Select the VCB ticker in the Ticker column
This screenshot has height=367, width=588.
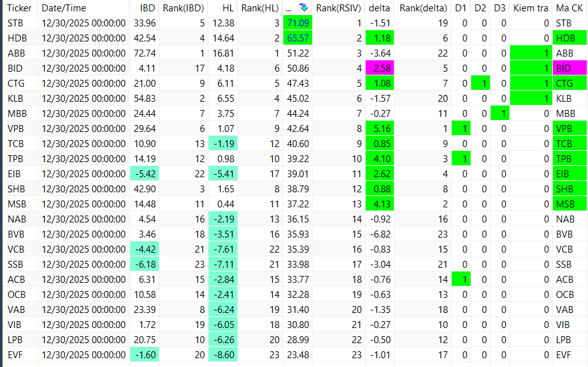[x=16, y=249]
